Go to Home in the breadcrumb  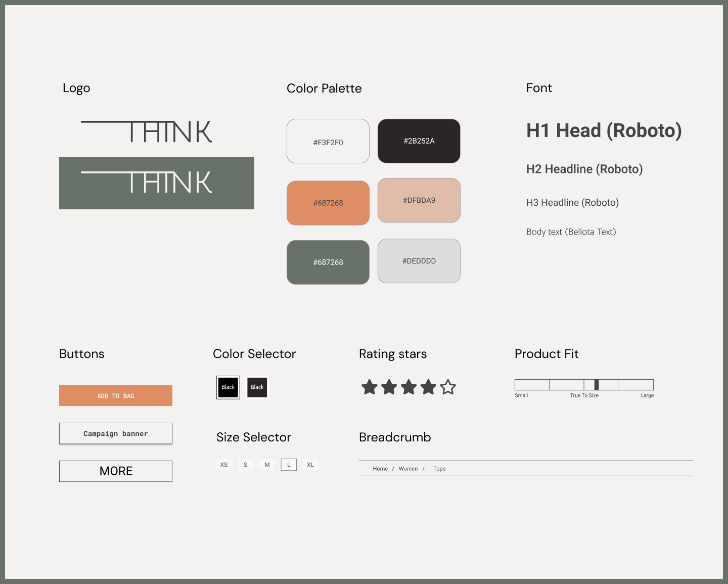click(x=380, y=469)
